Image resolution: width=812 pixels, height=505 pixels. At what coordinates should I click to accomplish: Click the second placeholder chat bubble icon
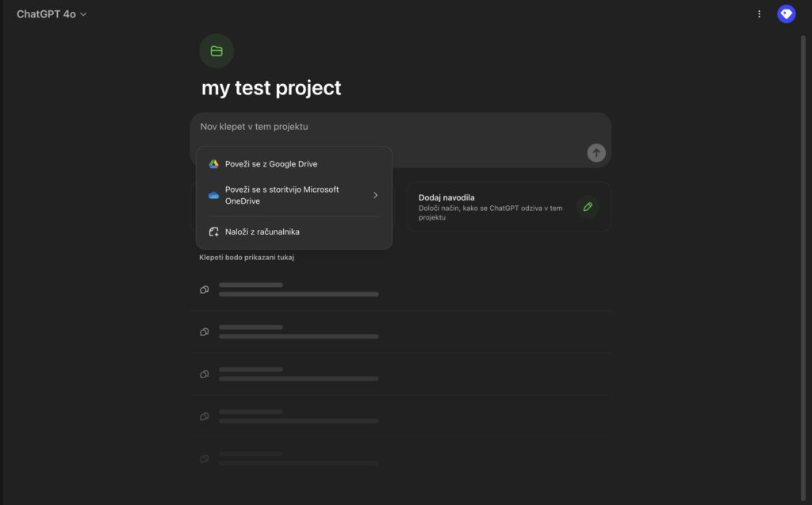point(205,332)
